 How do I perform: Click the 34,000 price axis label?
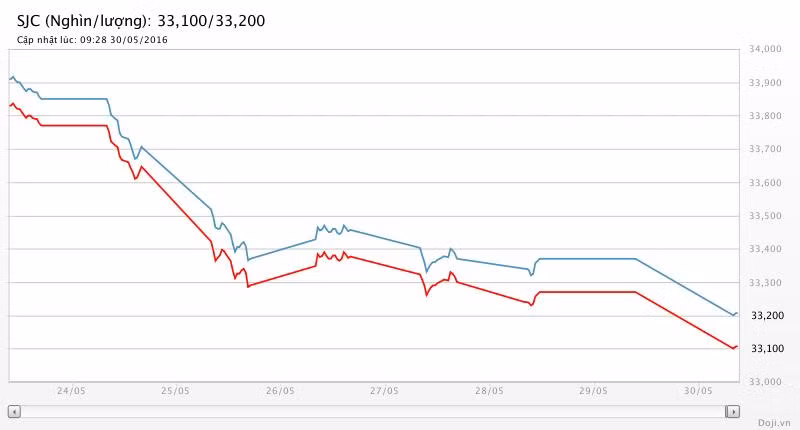[x=765, y=49]
